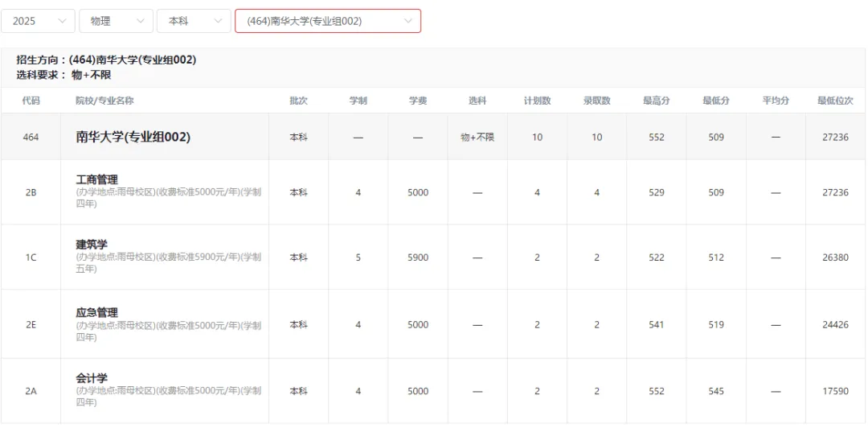Click study length 5 in 建筑学 row
The image size is (868, 428).
[x=358, y=257]
